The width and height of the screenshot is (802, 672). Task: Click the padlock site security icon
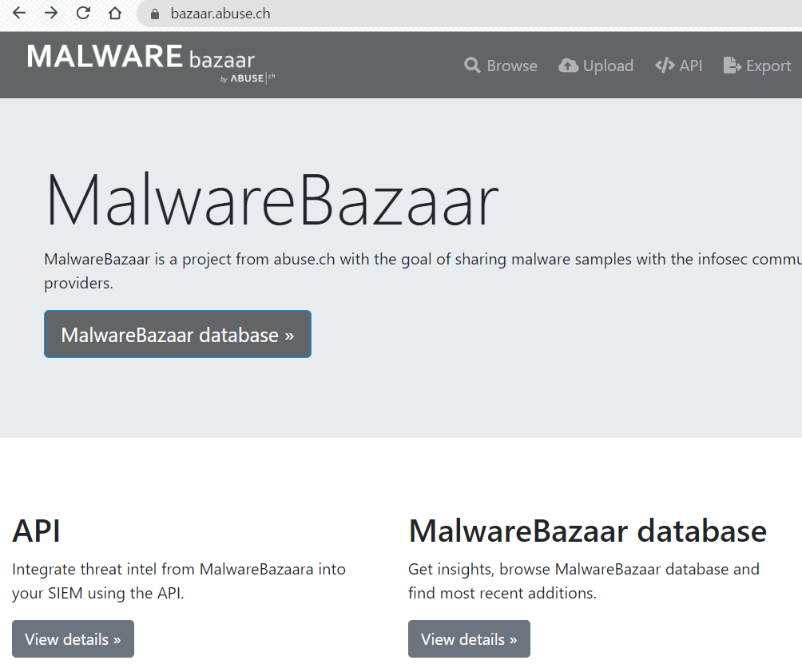(155, 14)
